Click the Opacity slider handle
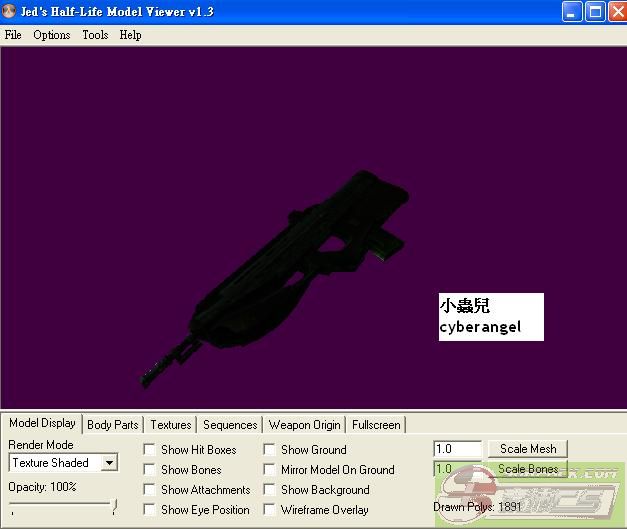 pos(114,507)
